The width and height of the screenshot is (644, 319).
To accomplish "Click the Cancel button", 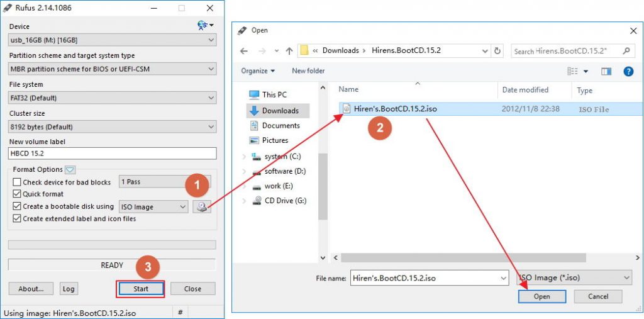I will pyautogui.click(x=598, y=296).
